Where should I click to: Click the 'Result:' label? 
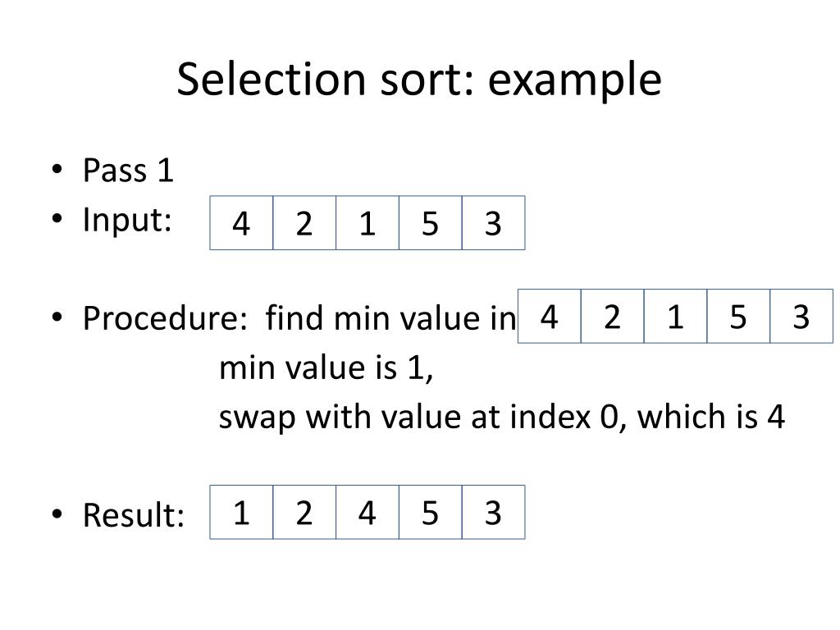[134, 515]
